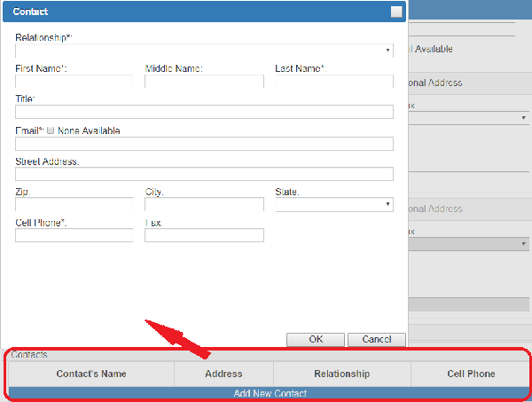Image resolution: width=532 pixels, height=402 pixels.
Task: Click the Relationship column header
Action: [341, 374]
